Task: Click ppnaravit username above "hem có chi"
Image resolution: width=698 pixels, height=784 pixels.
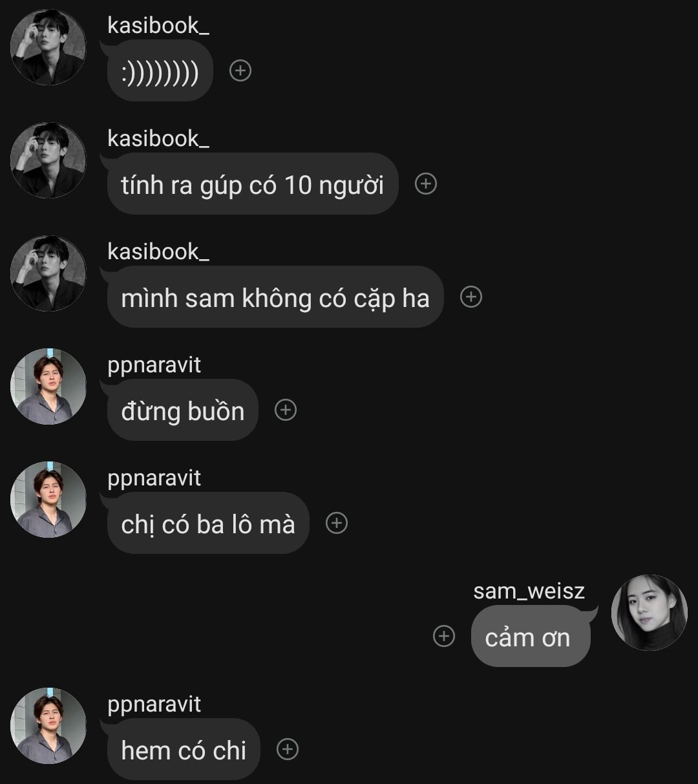Action: [x=154, y=704]
